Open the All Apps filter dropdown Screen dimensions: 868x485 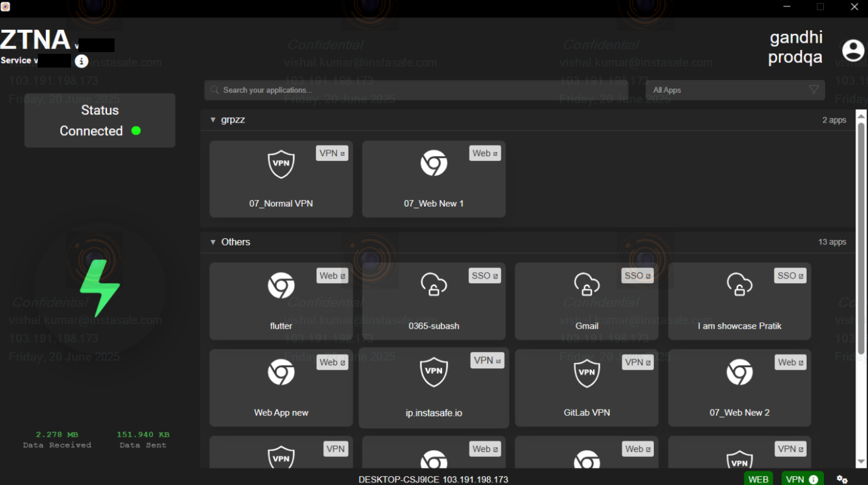[736, 90]
